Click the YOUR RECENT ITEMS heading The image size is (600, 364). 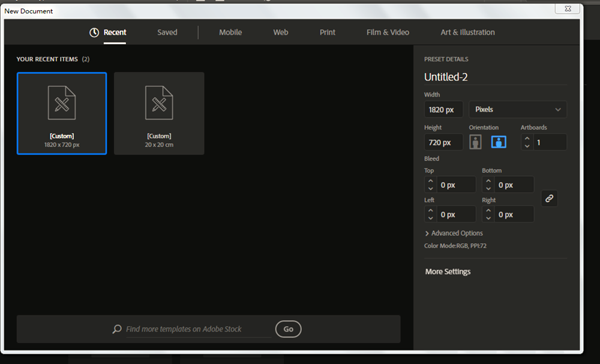(47, 59)
